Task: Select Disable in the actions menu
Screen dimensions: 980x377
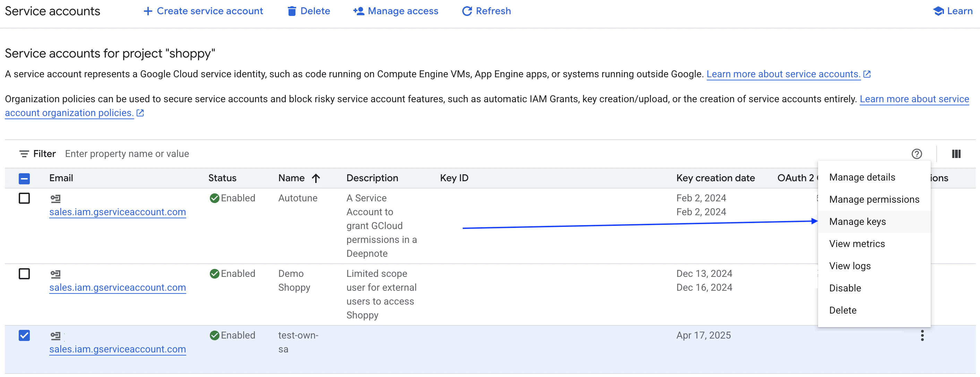Action: coord(844,288)
